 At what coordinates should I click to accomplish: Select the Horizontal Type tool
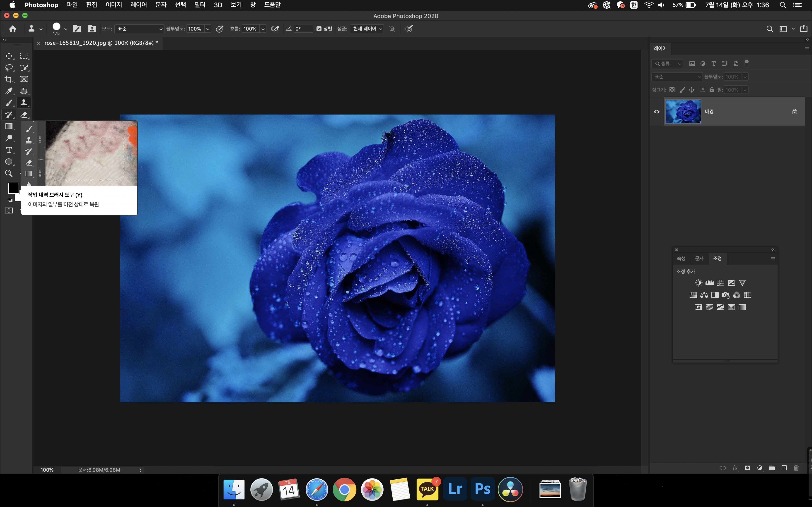pyautogui.click(x=9, y=150)
